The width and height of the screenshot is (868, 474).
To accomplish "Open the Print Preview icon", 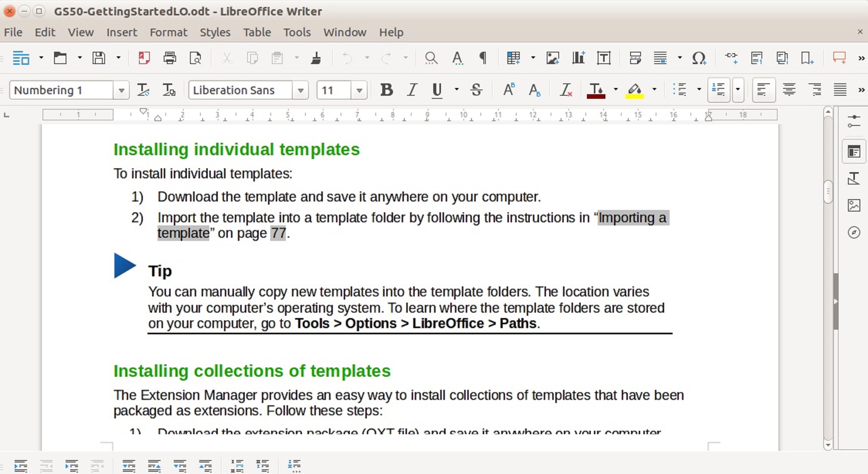I will 195,58.
